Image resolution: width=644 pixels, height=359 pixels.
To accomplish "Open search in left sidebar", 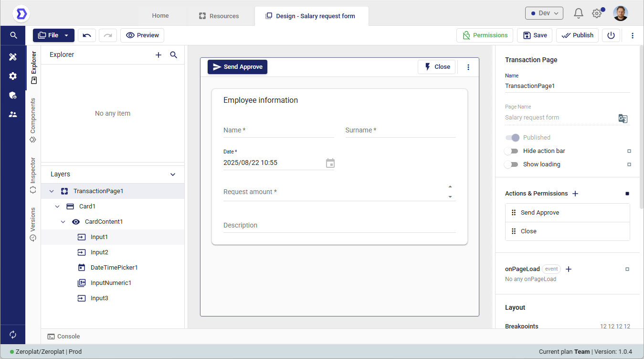I will [13, 35].
